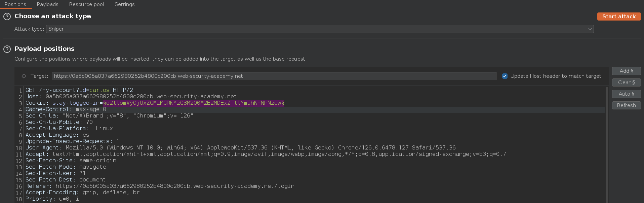Click help icon beside Payload positions
The width and height of the screenshot is (644, 203).
[x=7, y=49]
